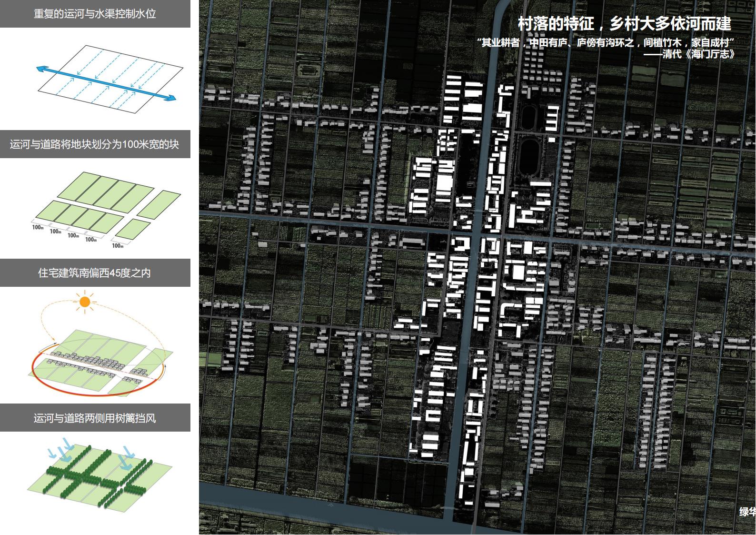
Task: Click the header '运河与道路两侧用树篱挡风'
Action: (x=95, y=418)
